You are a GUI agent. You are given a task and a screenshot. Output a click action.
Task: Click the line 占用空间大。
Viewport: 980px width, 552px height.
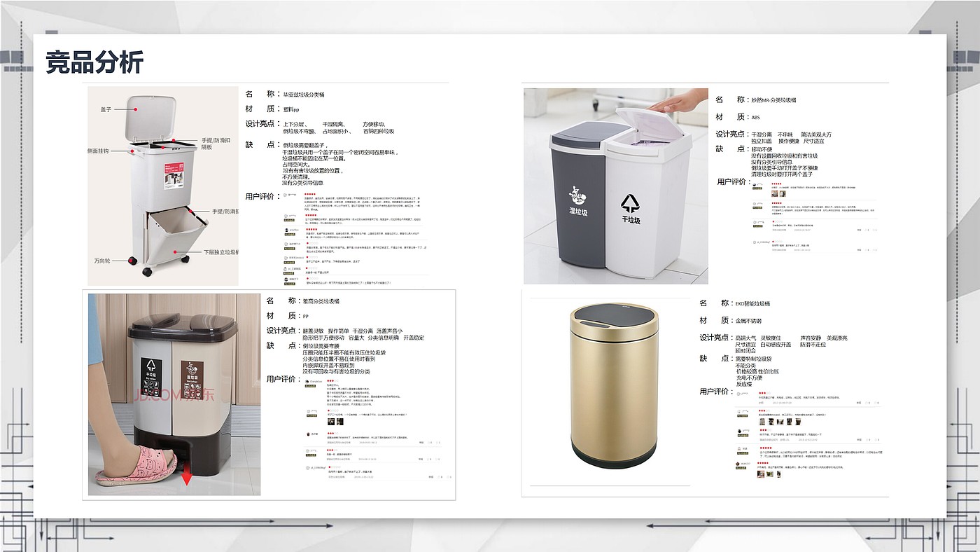pos(297,165)
